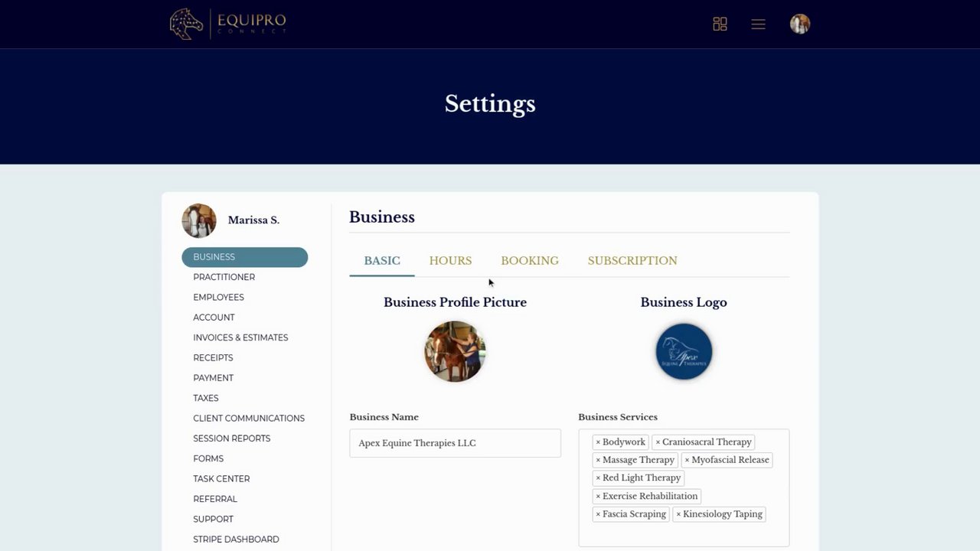Remove the Myofascial Release tag
The width and height of the screenshot is (980, 551).
click(x=687, y=460)
